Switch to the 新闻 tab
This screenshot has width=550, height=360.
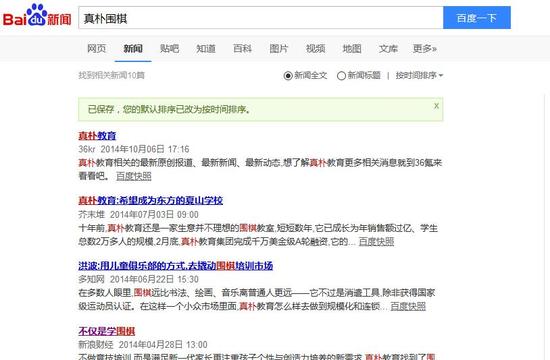pos(133,48)
